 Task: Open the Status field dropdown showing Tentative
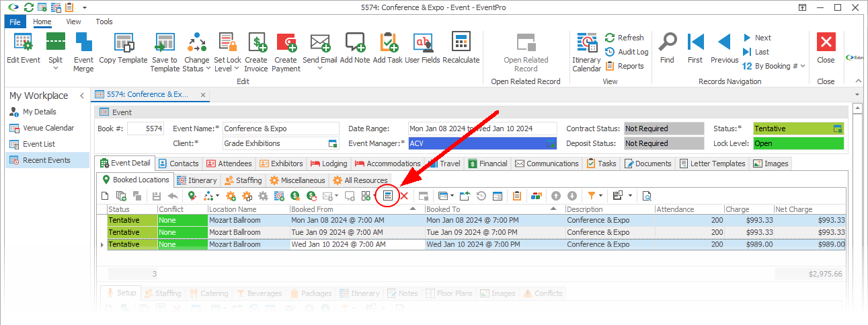coord(838,129)
